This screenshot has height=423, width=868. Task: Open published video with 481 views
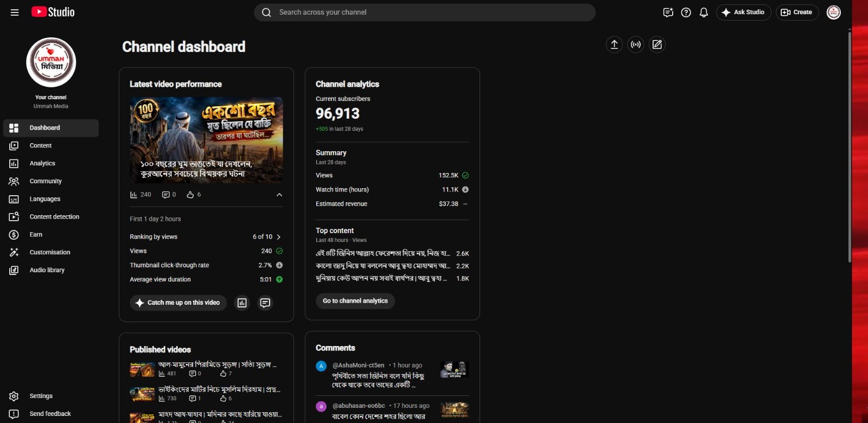(206, 369)
